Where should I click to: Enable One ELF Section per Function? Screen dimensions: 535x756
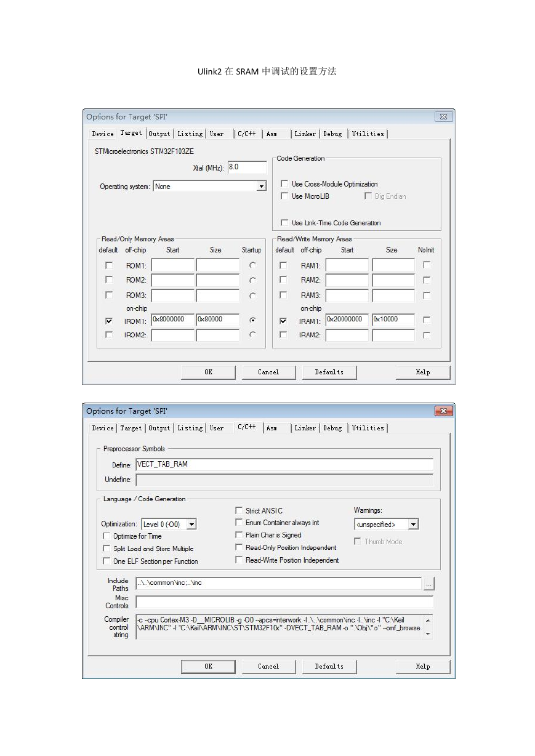click(x=107, y=561)
